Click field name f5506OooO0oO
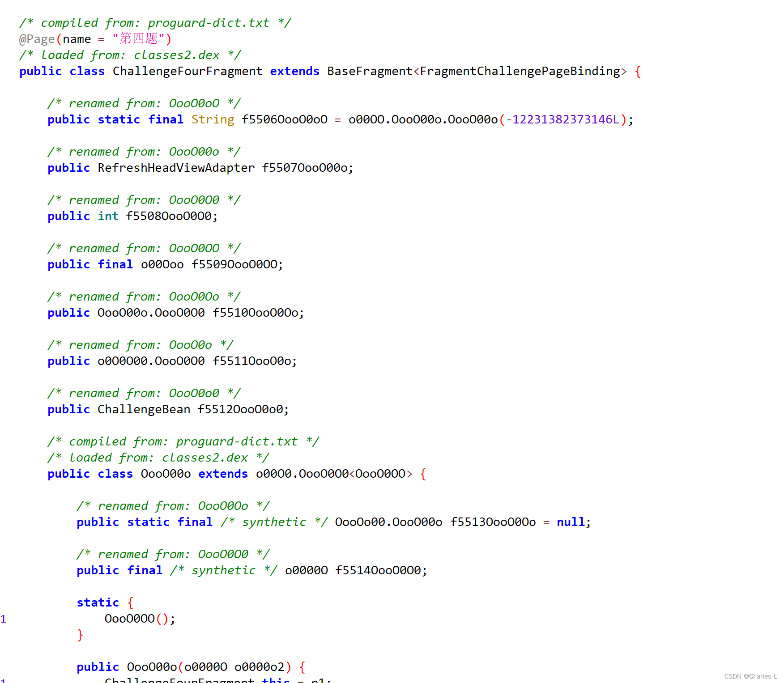Screen dimensions: 784x683 tap(285, 120)
